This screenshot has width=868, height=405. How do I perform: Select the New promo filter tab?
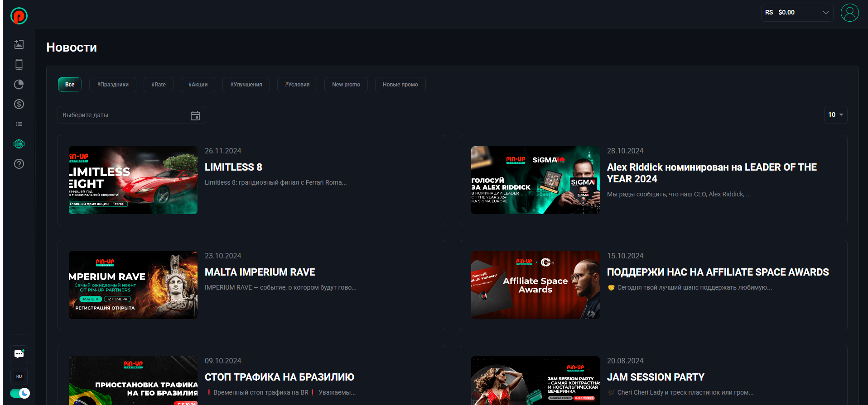pyautogui.click(x=346, y=85)
